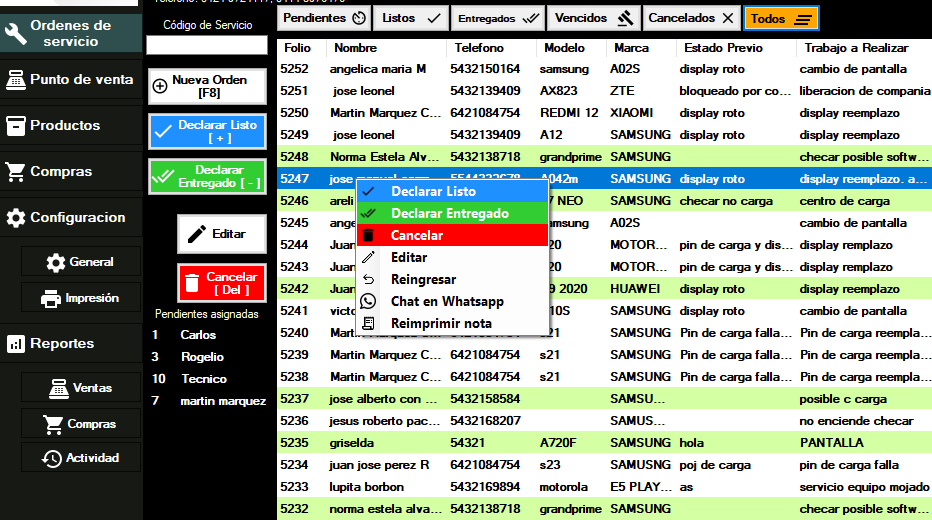
Task: Select folio 5234 juan jose perez row
Action: coord(604,465)
